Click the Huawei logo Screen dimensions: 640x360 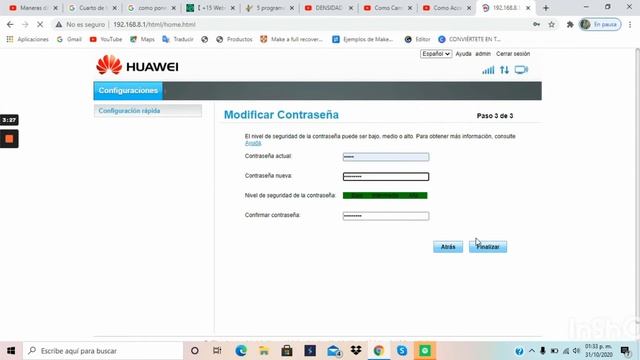coord(138,65)
